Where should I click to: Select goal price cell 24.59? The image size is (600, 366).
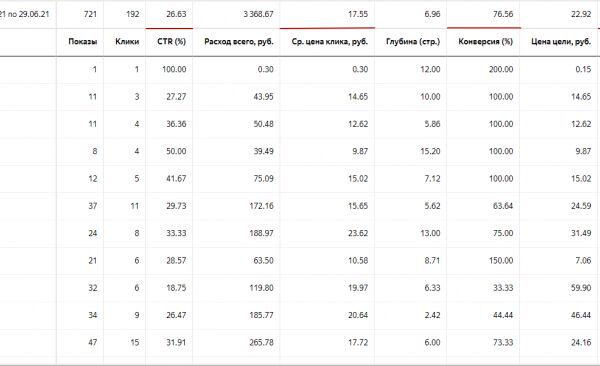581,206
